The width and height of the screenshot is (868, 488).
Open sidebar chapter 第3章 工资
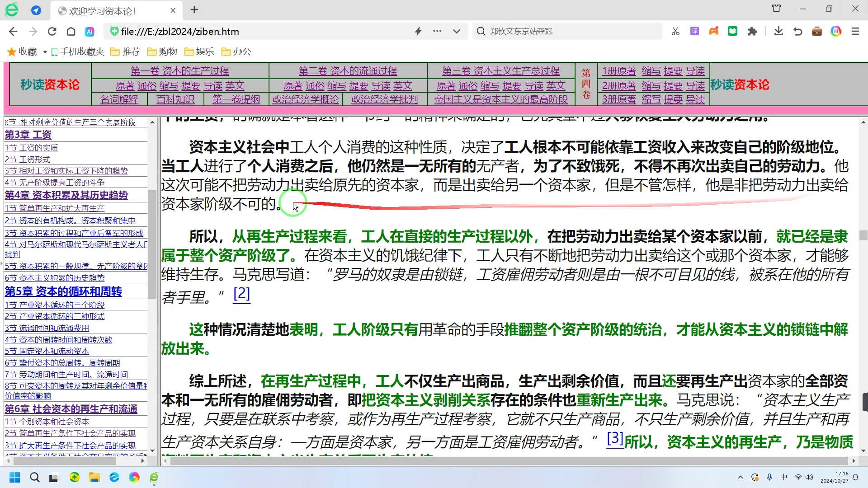tap(28, 135)
